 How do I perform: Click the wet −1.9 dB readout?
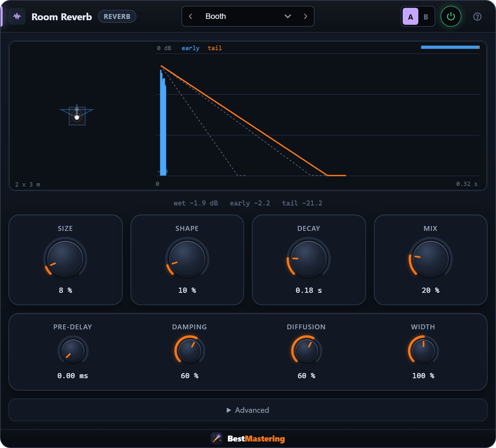pyautogui.click(x=196, y=203)
